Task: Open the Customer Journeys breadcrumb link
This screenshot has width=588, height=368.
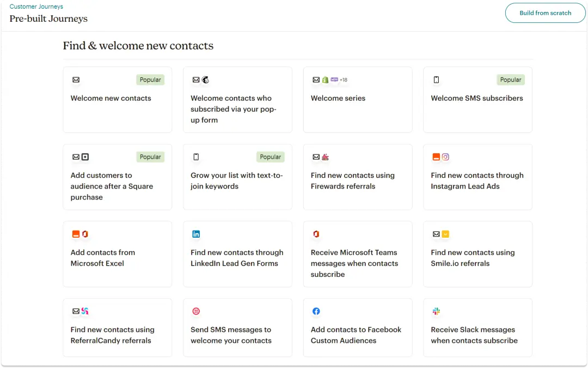Action: pos(36,7)
